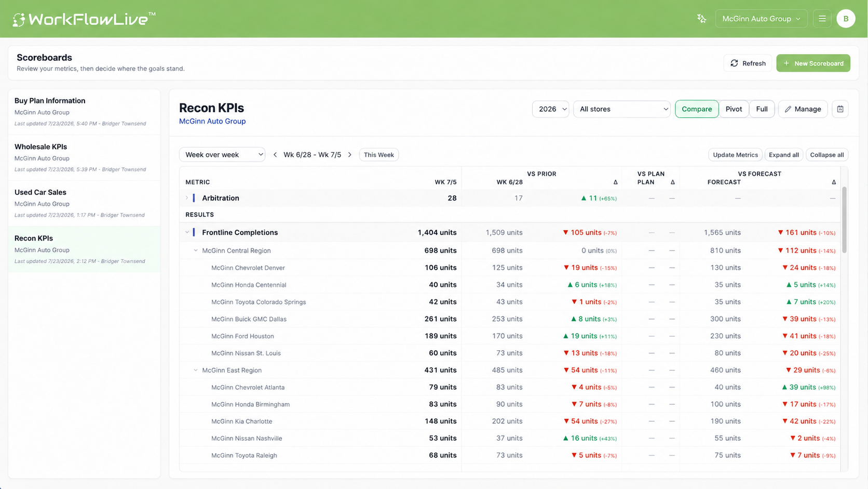Click Kia Charlotte 202 units prior value
This screenshot has width=868, height=489.
[x=507, y=421]
